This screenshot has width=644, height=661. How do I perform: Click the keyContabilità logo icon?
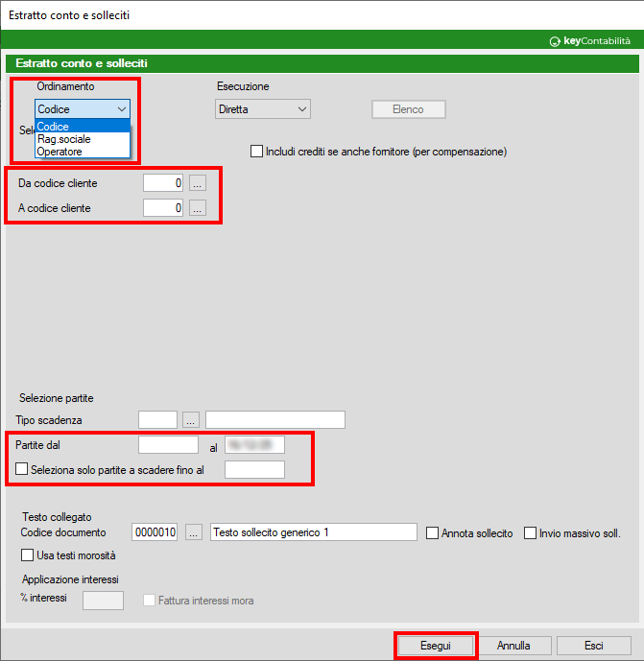pos(555,41)
